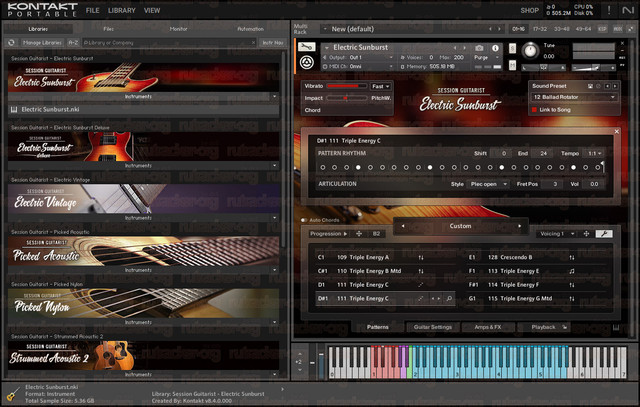Select next pattern set right of Custom

click(x=520, y=226)
